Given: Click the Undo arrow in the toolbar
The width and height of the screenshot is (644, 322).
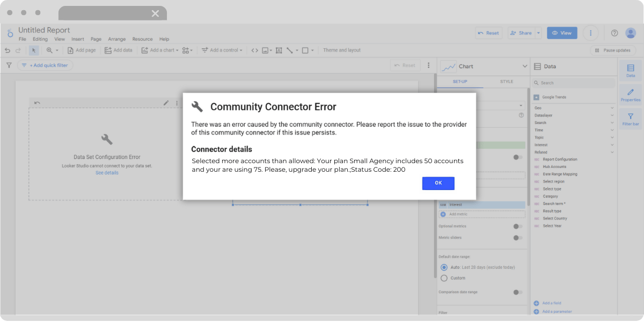Looking at the screenshot, I should click(6, 50).
